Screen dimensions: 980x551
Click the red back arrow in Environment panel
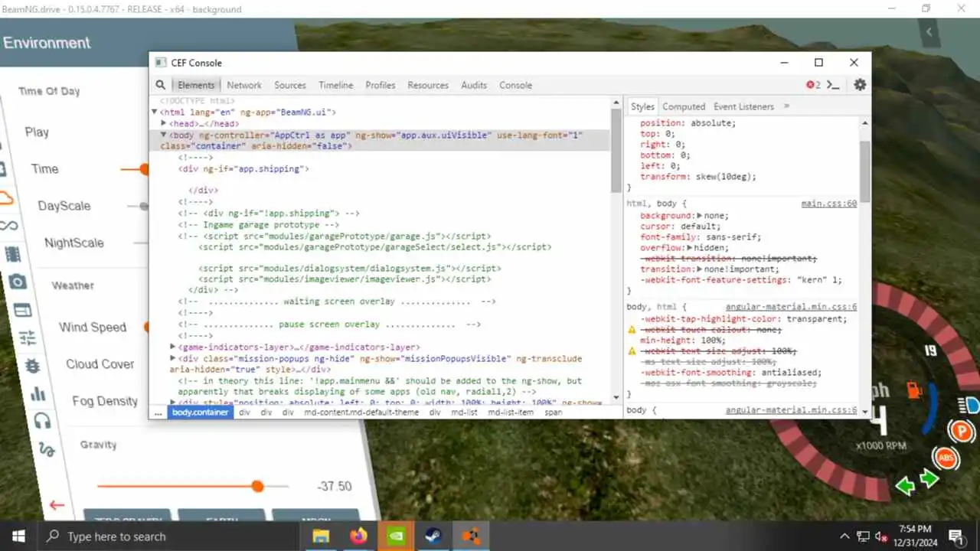coord(57,505)
